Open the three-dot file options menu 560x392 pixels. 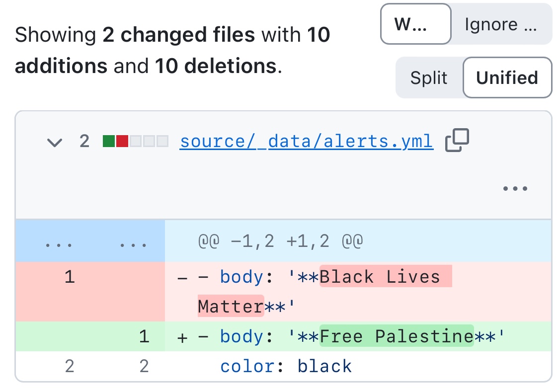[515, 188]
